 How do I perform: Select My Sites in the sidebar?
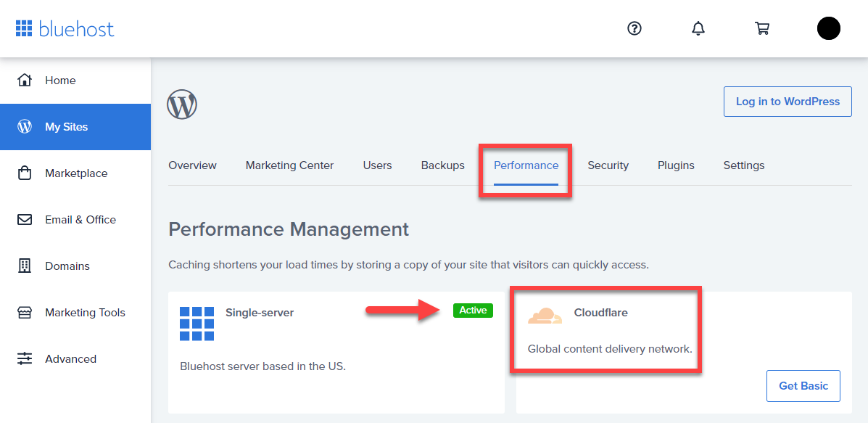tap(75, 127)
